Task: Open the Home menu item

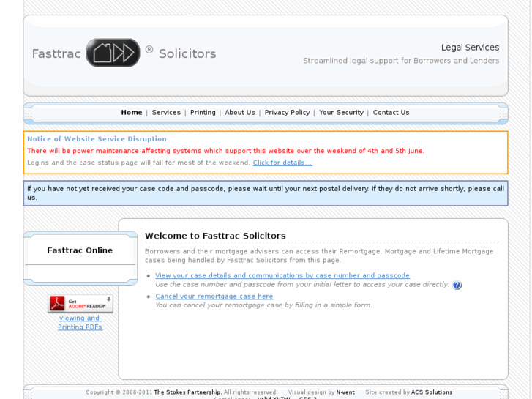Action: click(132, 113)
